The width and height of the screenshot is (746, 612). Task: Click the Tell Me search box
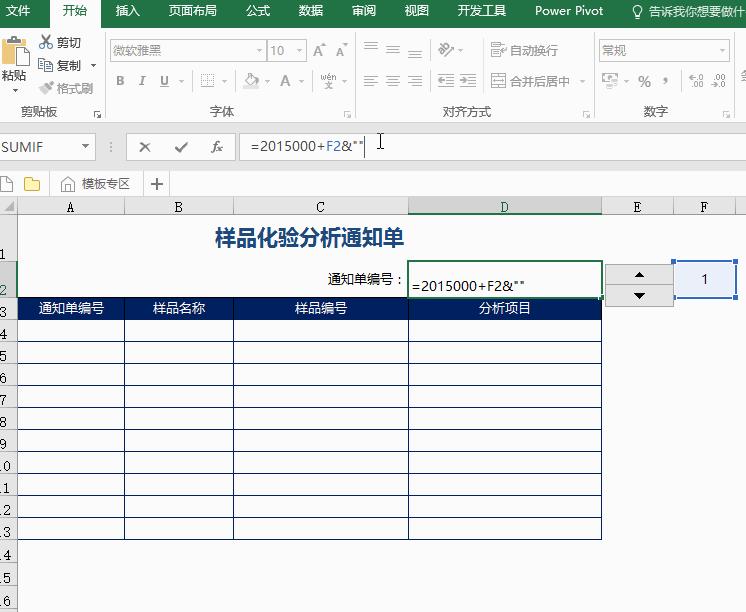pos(688,11)
